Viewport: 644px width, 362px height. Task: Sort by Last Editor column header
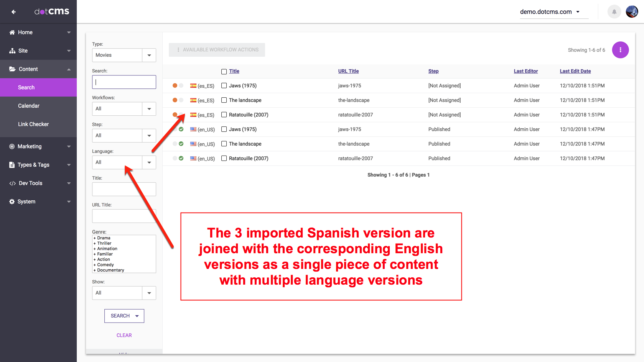pyautogui.click(x=526, y=71)
